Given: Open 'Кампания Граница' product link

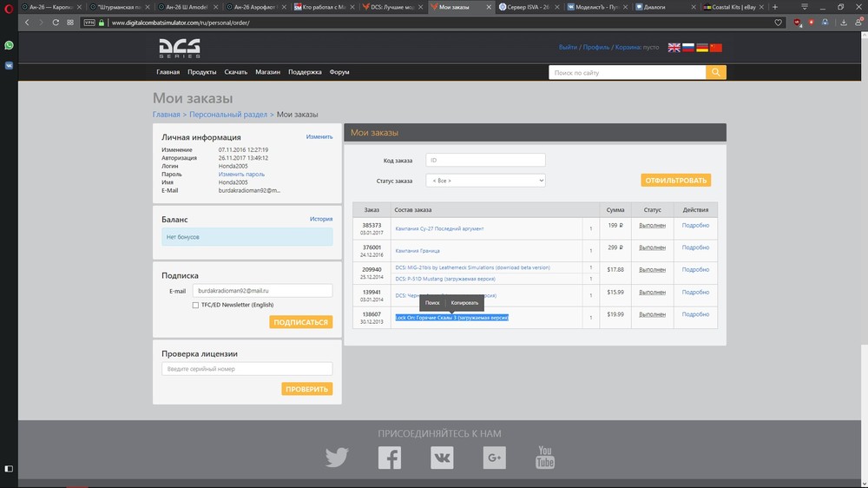Looking at the screenshot, I should tap(418, 251).
